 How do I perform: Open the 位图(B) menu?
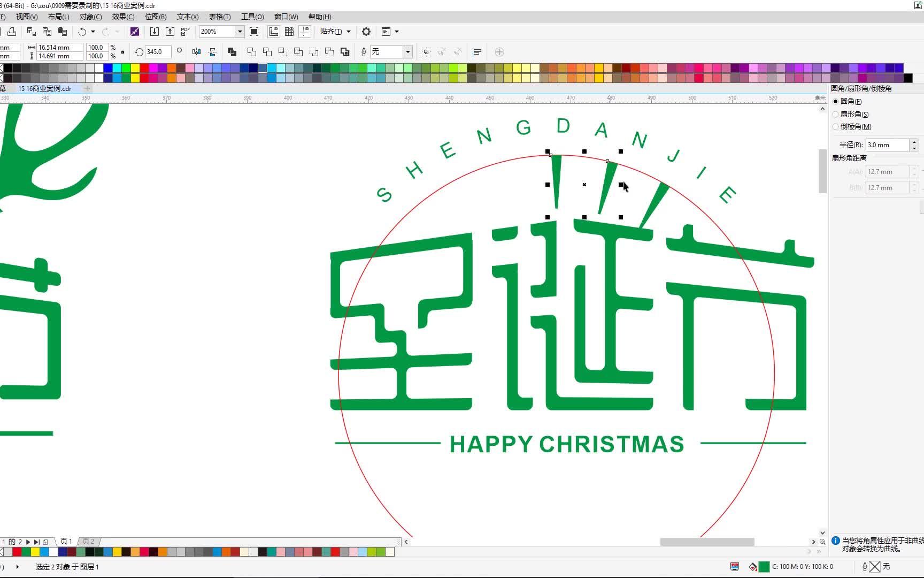pos(156,17)
